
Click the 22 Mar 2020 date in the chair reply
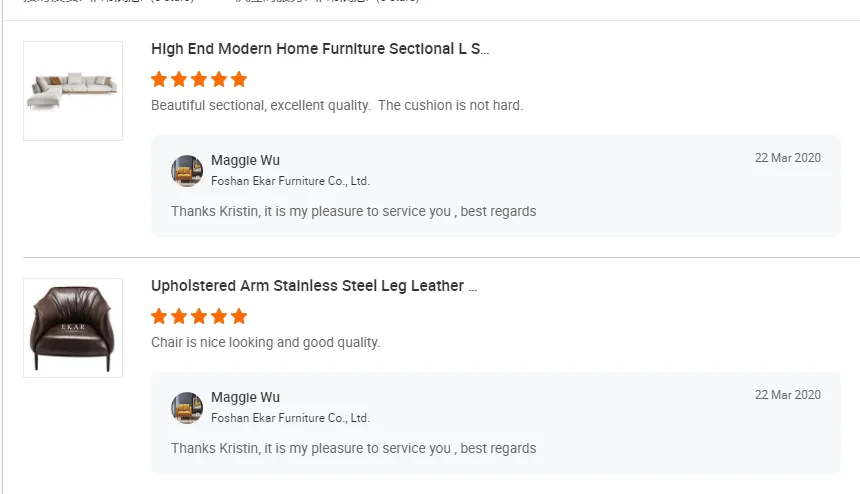(787, 395)
